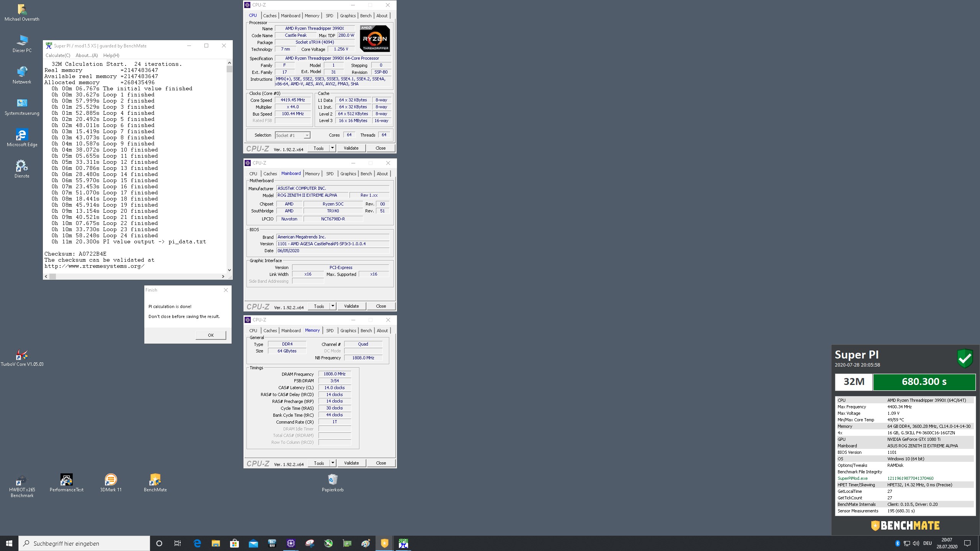
Task: Switch to BenchMate shield in taskbar
Action: point(384,543)
